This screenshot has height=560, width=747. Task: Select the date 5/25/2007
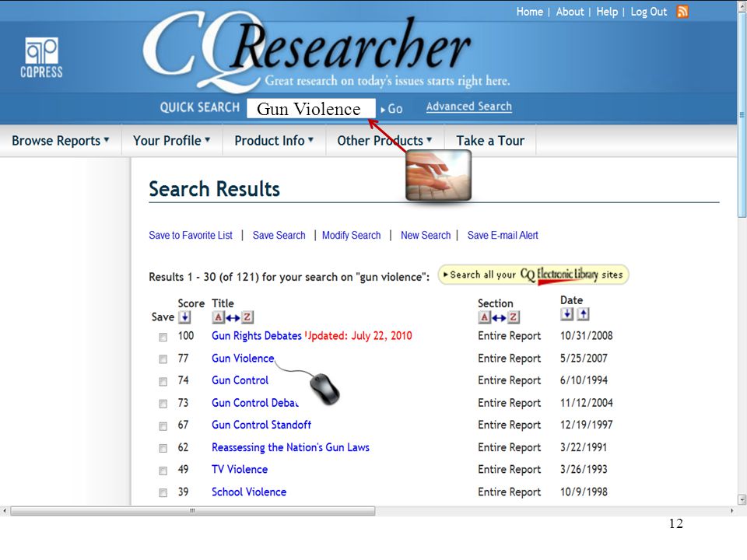[x=584, y=358]
